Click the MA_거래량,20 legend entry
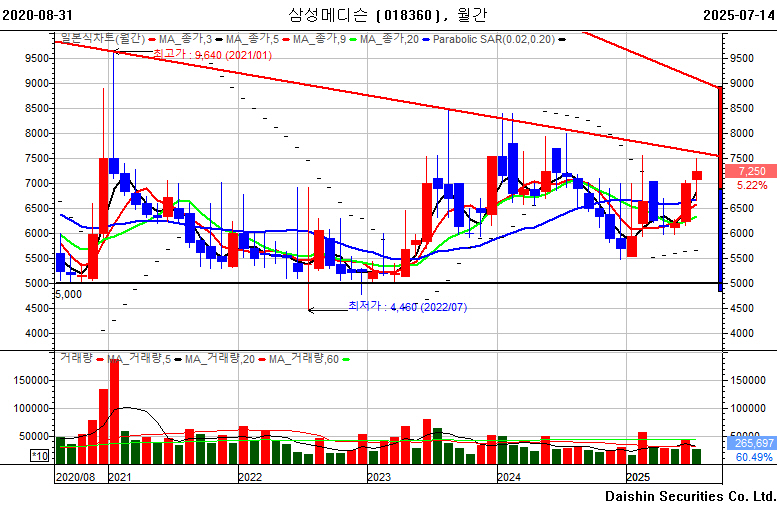777x508 pixels. pos(220,359)
